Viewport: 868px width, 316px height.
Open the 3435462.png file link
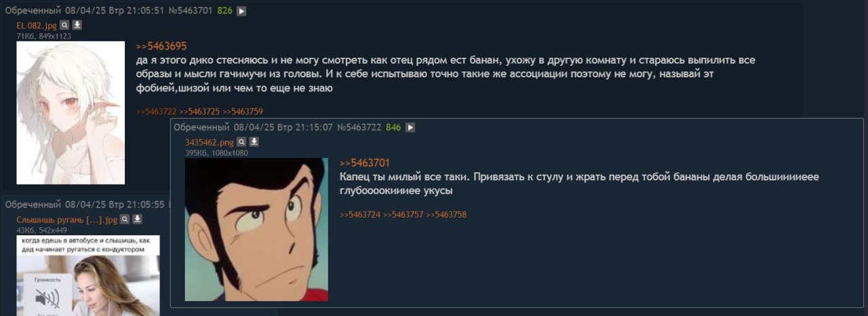click(210, 142)
